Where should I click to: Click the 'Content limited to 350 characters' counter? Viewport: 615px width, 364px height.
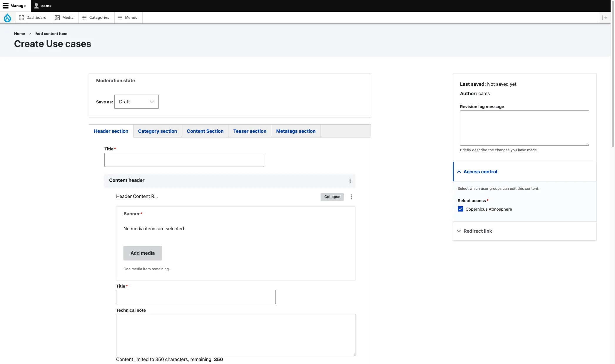tap(170, 359)
